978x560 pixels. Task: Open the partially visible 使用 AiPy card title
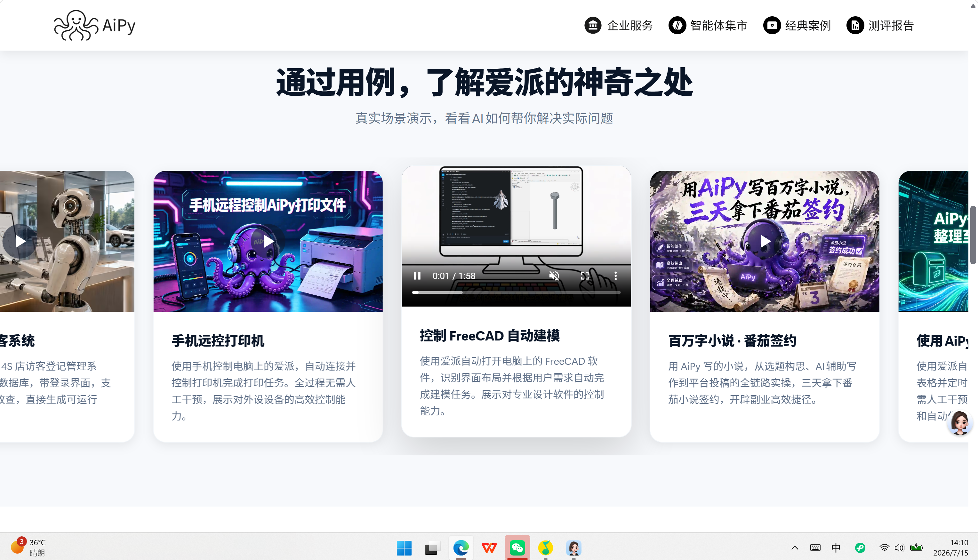click(x=942, y=341)
